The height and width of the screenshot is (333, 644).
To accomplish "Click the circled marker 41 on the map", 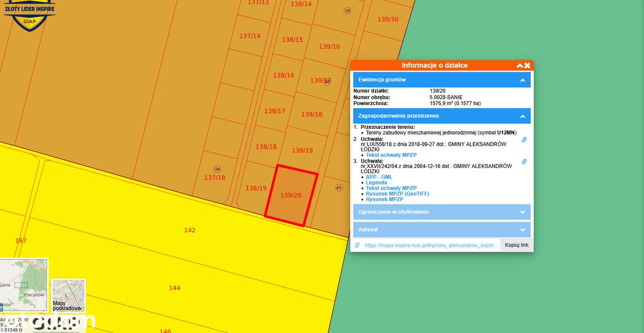I will click(x=339, y=188).
